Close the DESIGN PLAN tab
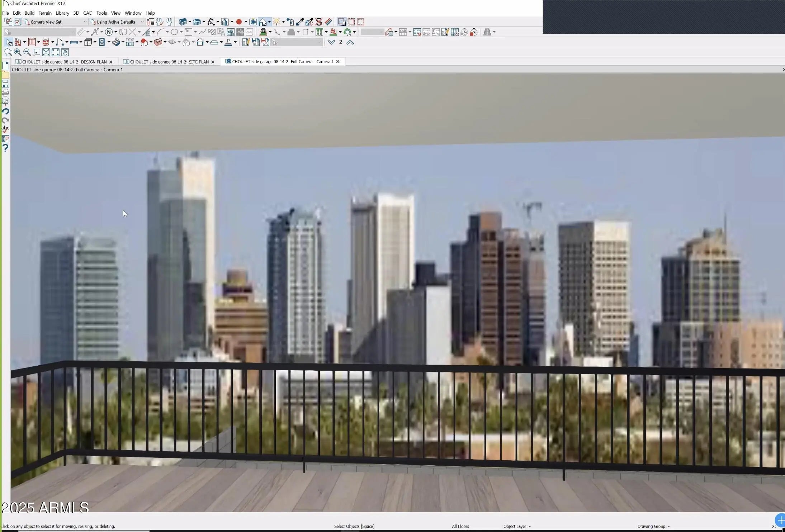The height and width of the screenshot is (532, 785). (x=111, y=62)
